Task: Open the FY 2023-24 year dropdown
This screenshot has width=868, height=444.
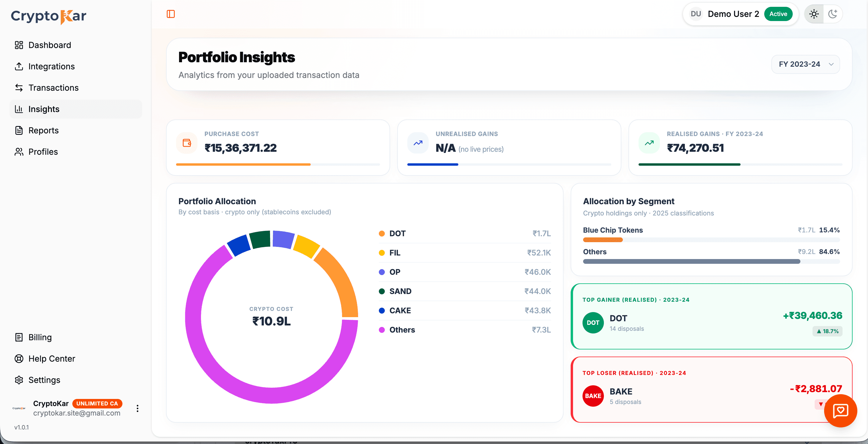Action: 805,64
